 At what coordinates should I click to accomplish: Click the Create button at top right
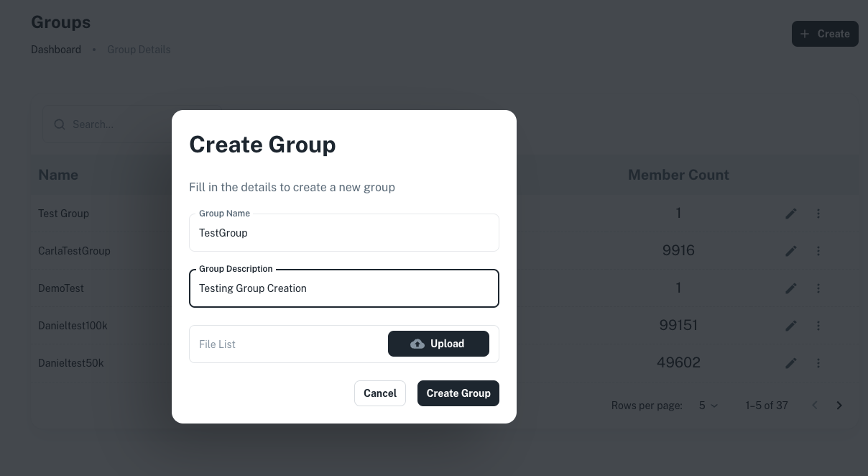click(825, 34)
